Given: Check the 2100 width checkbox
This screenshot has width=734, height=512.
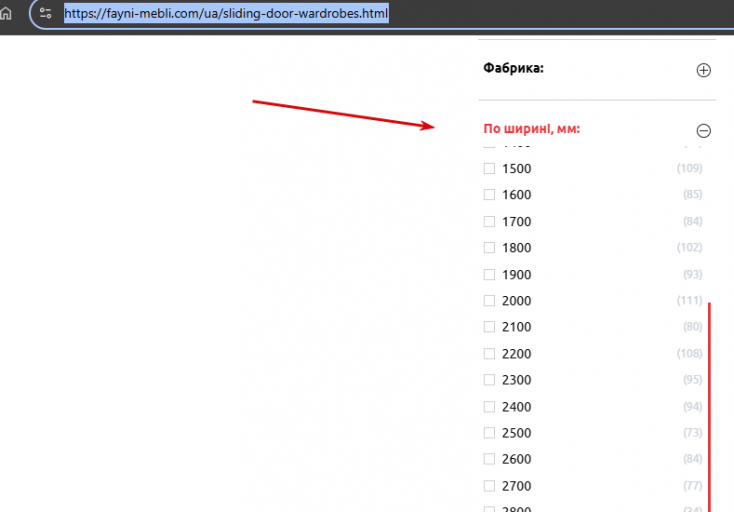Looking at the screenshot, I should (x=489, y=327).
